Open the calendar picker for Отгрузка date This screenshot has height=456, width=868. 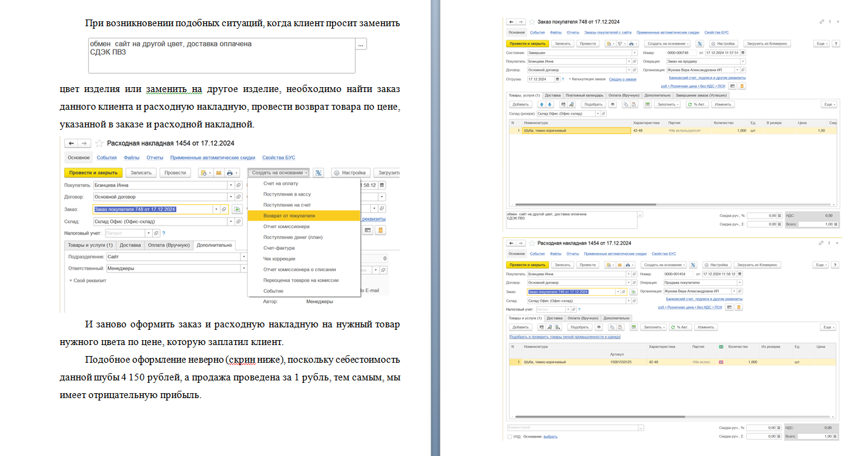pos(557,79)
